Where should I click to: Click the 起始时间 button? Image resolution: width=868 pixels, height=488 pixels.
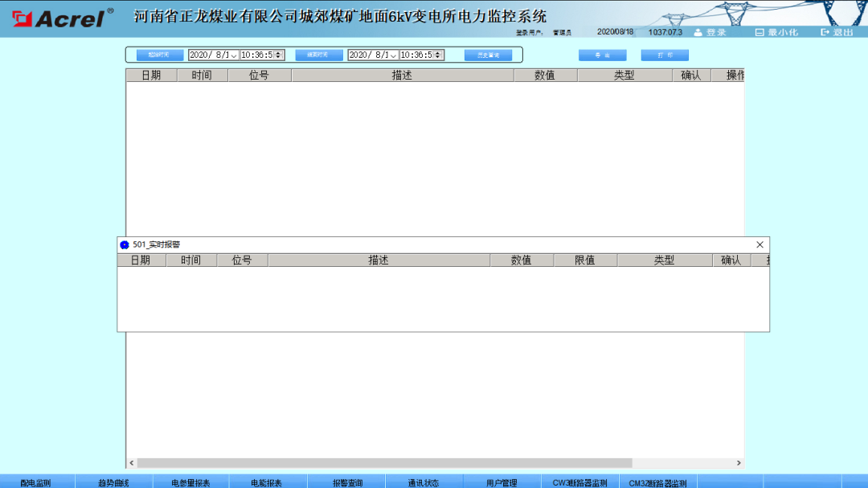(159, 55)
